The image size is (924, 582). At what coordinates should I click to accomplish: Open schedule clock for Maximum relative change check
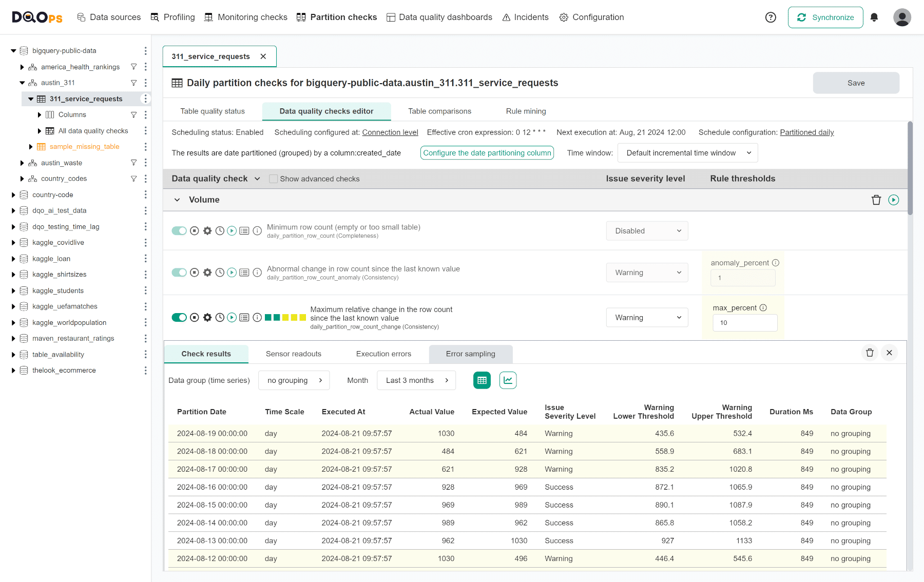220,318
